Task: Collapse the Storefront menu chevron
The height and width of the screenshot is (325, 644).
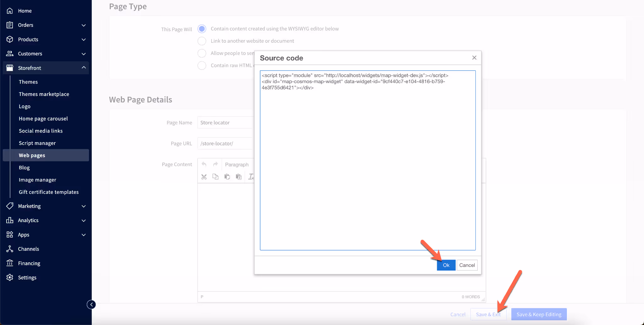Action: pyautogui.click(x=84, y=68)
